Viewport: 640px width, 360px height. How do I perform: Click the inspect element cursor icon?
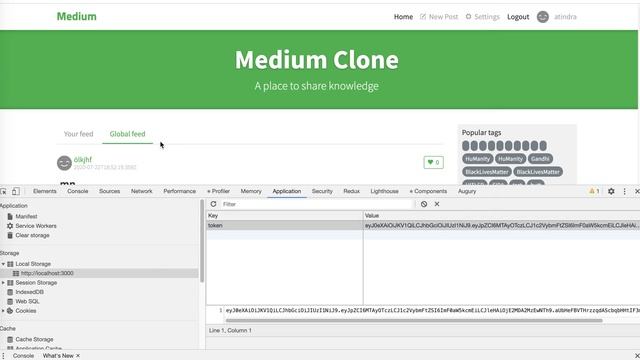[x=4, y=191]
